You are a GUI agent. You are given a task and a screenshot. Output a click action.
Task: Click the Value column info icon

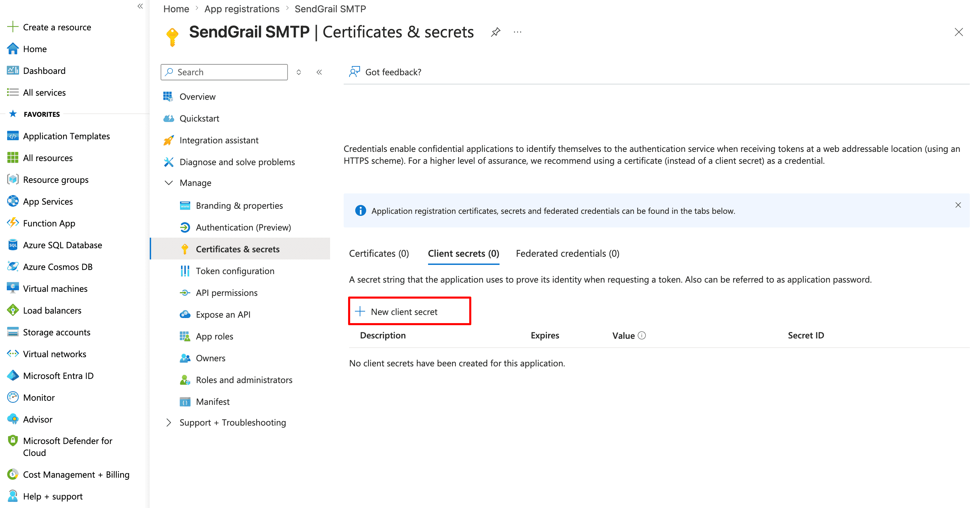[642, 335]
